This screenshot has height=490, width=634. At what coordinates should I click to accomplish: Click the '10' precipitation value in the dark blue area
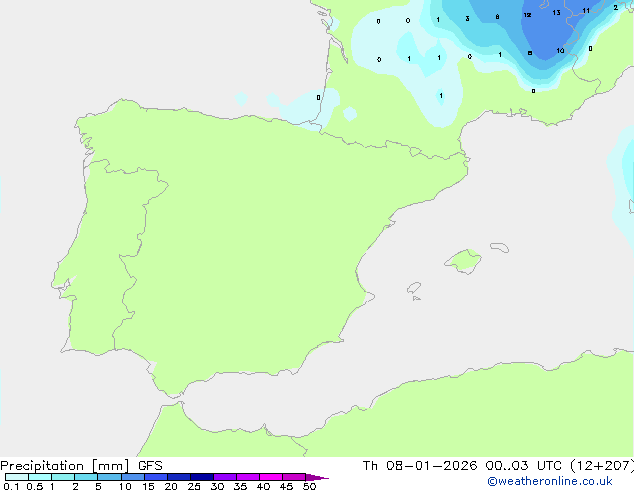(560, 51)
